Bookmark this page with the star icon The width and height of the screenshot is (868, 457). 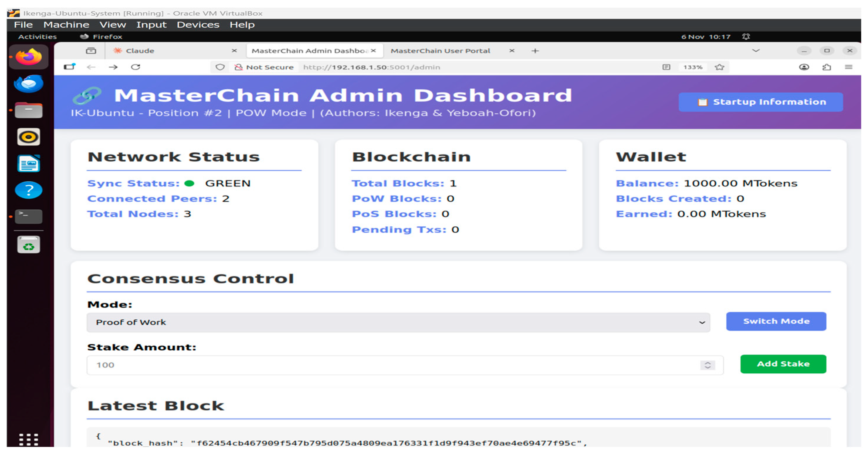point(719,67)
